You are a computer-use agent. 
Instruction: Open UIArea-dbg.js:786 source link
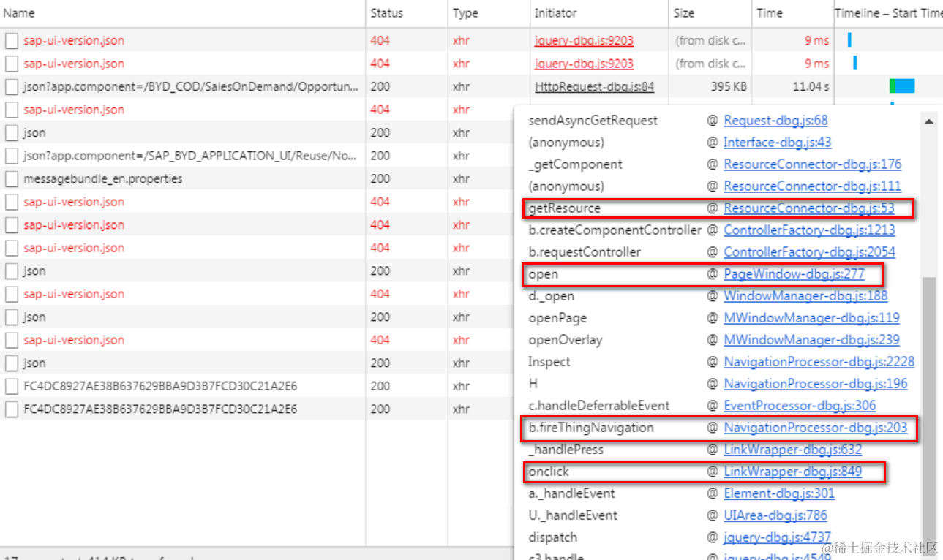coord(775,515)
